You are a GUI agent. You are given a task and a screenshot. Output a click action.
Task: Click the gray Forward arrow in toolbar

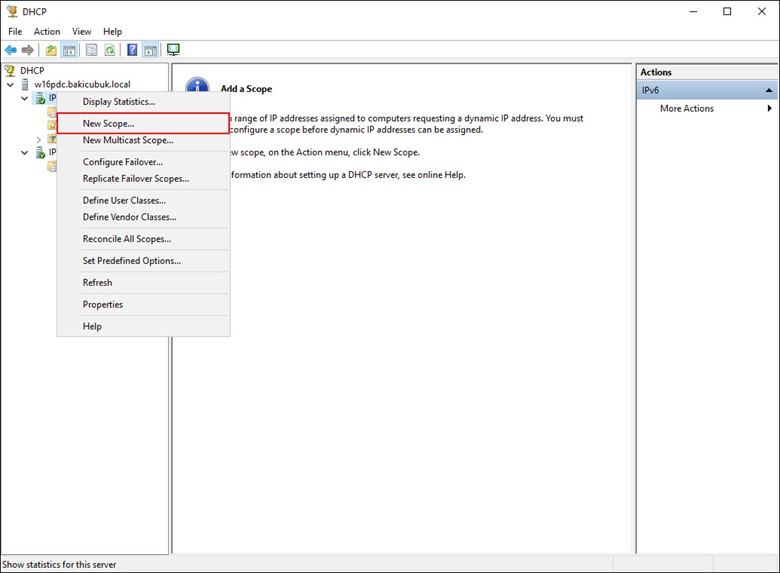pyautogui.click(x=27, y=50)
